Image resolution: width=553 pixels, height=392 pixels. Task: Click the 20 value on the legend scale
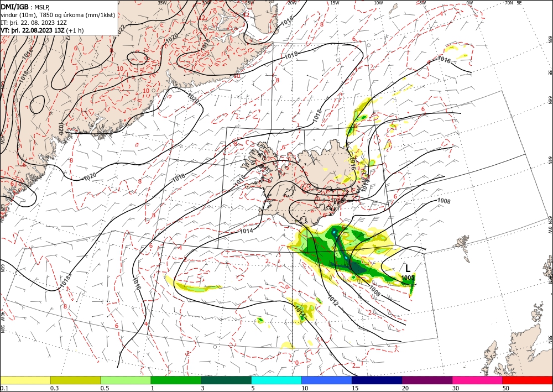click(x=405, y=388)
